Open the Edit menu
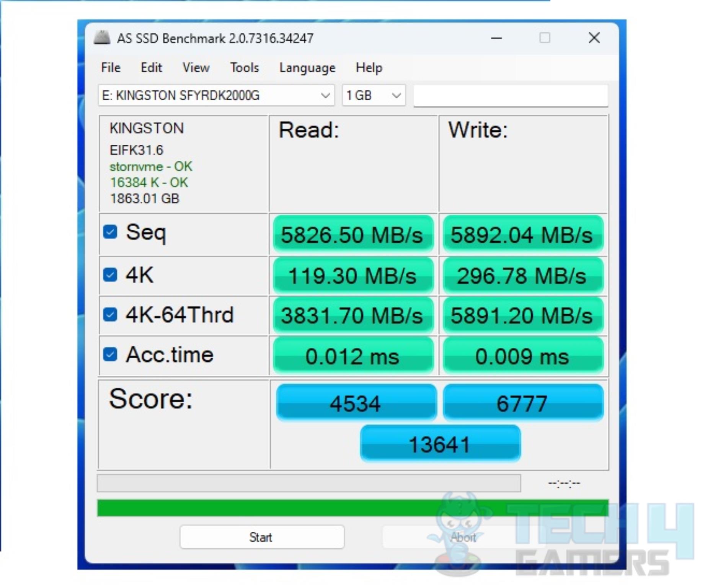The height and width of the screenshot is (588, 705). click(x=151, y=68)
